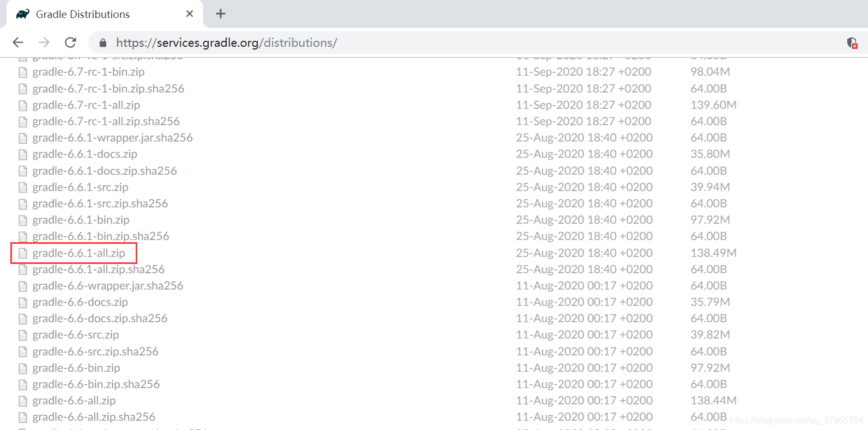Open gradle-6.6.1-all.zip.sha256
This screenshot has height=430, width=868.
(98, 269)
